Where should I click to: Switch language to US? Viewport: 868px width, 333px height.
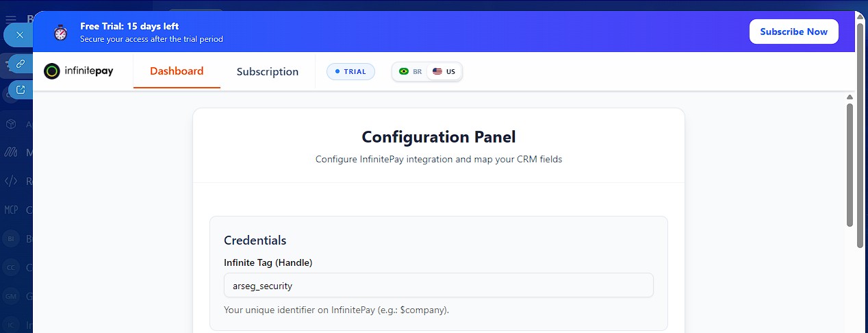pyautogui.click(x=444, y=71)
